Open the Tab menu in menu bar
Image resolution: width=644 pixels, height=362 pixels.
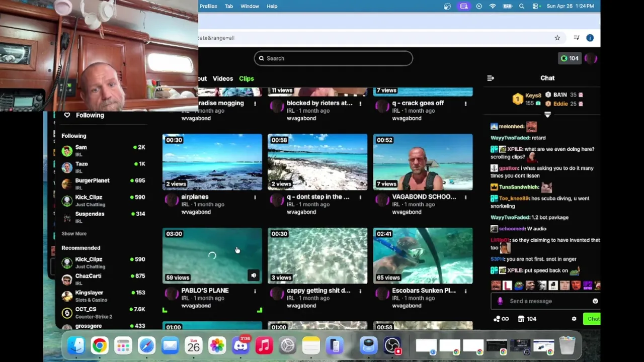click(228, 6)
